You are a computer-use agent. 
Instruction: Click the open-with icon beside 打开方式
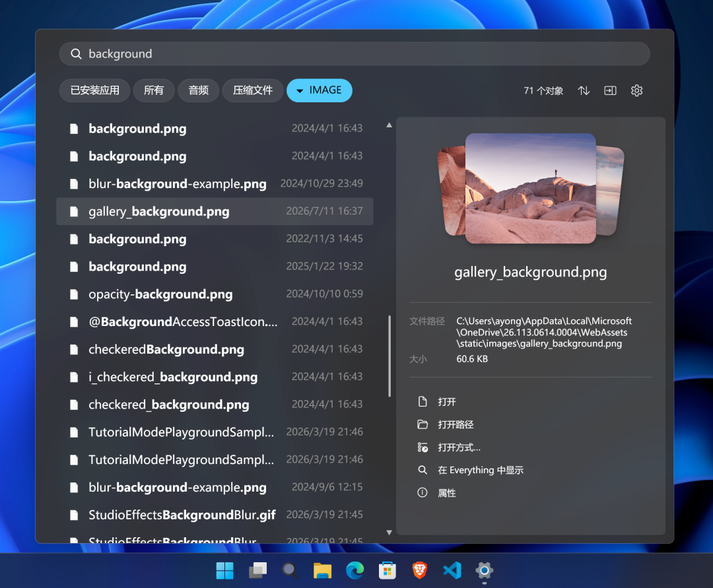(x=423, y=447)
